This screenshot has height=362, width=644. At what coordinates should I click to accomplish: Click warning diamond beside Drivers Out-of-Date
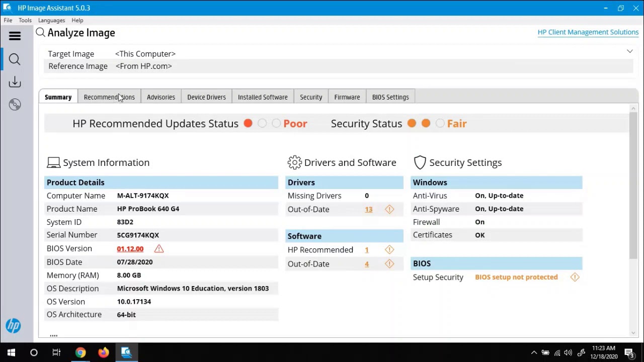pos(389,209)
